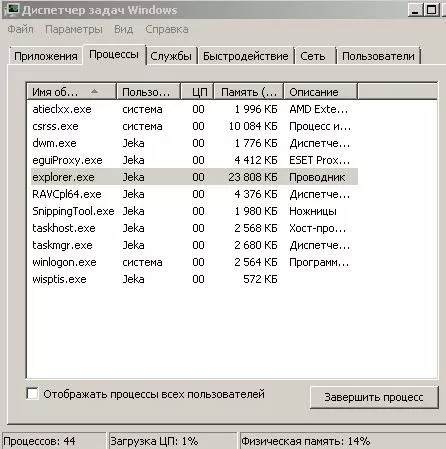The image size is (446, 449).
Task: Open the Вид menu
Action: pyautogui.click(x=123, y=29)
